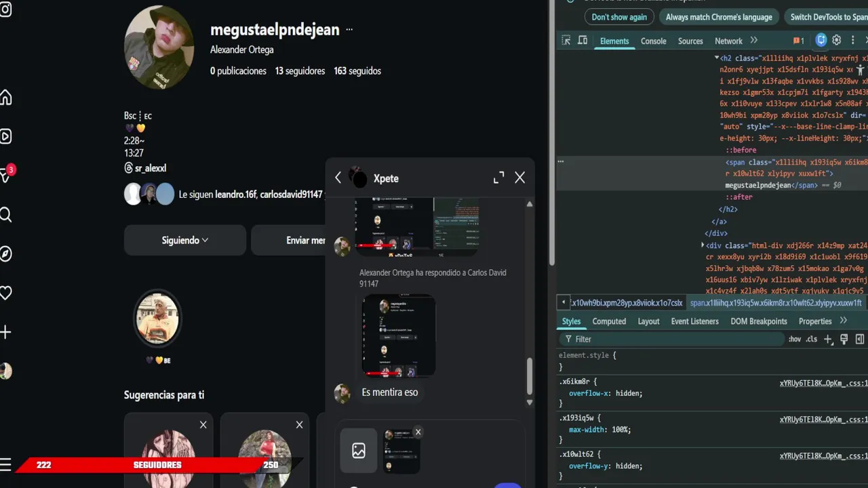Expand the Xpete chat to full size
This screenshot has height=488, width=868.
[498, 178]
